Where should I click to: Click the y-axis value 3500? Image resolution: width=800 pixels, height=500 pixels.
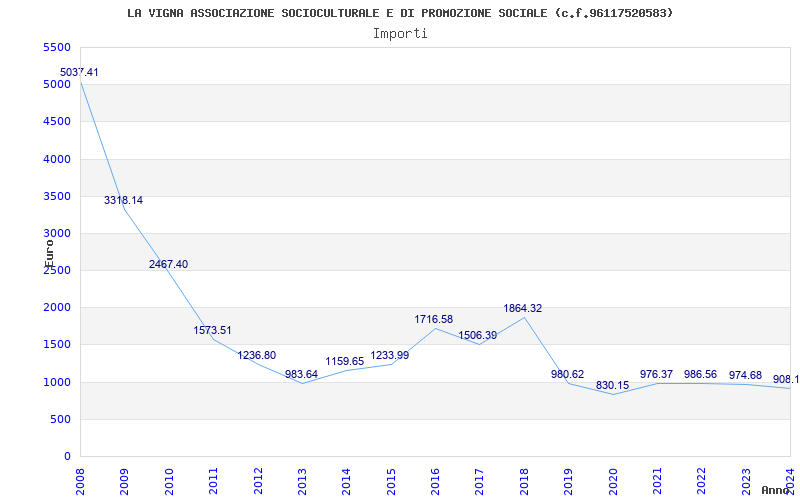pos(57,196)
